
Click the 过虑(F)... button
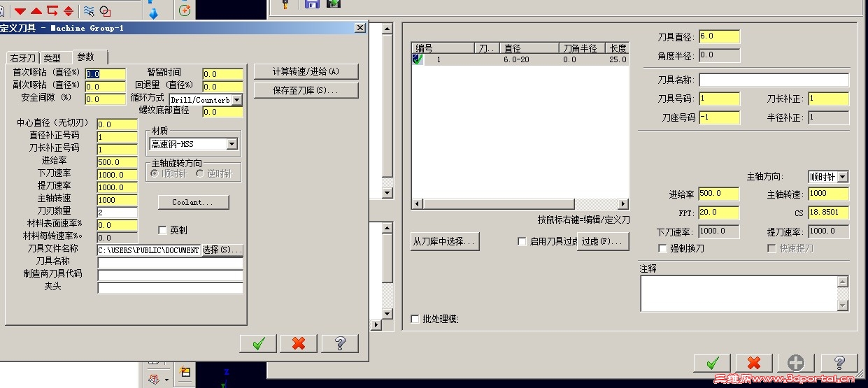(603, 242)
